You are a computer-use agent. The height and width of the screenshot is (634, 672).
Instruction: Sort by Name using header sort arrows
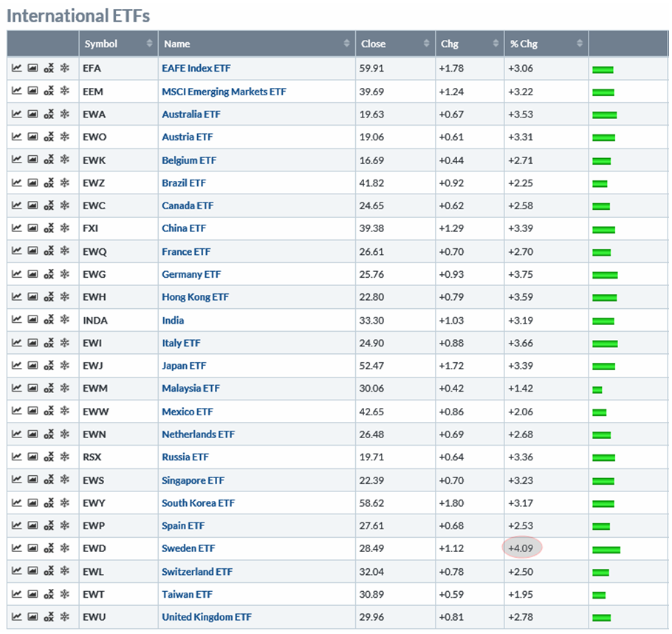coord(347,44)
